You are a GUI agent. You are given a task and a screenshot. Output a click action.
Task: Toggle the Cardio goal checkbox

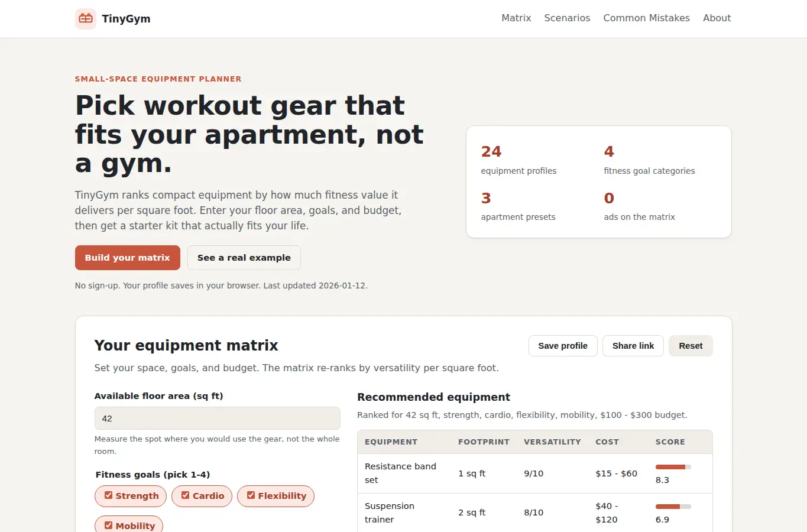point(186,495)
